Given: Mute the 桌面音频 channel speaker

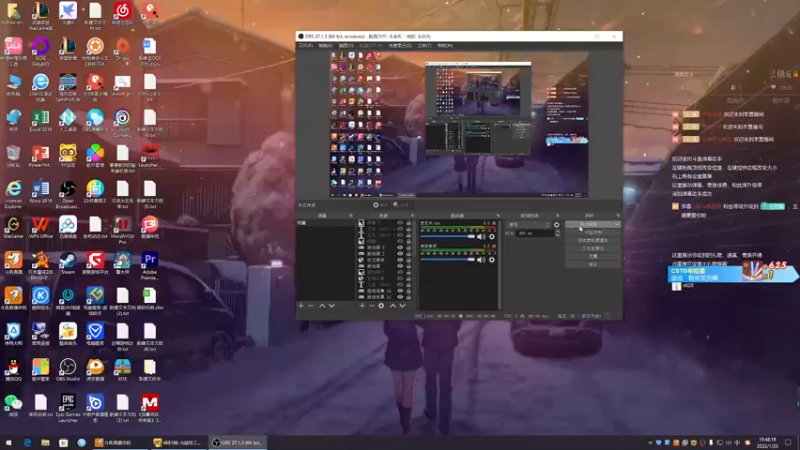Looking at the screenshot, I should pyautogui.click(x=481, y=260).
